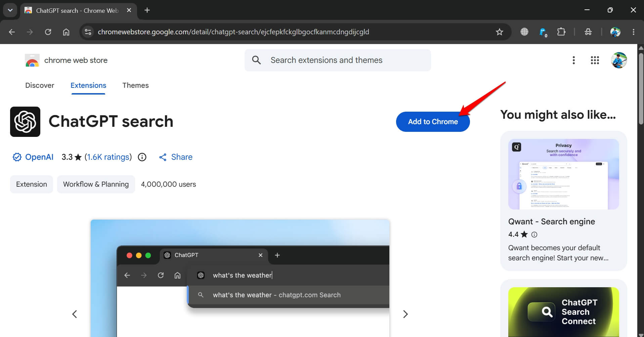Open the Qwant - Search engine card image

[563, 174]
